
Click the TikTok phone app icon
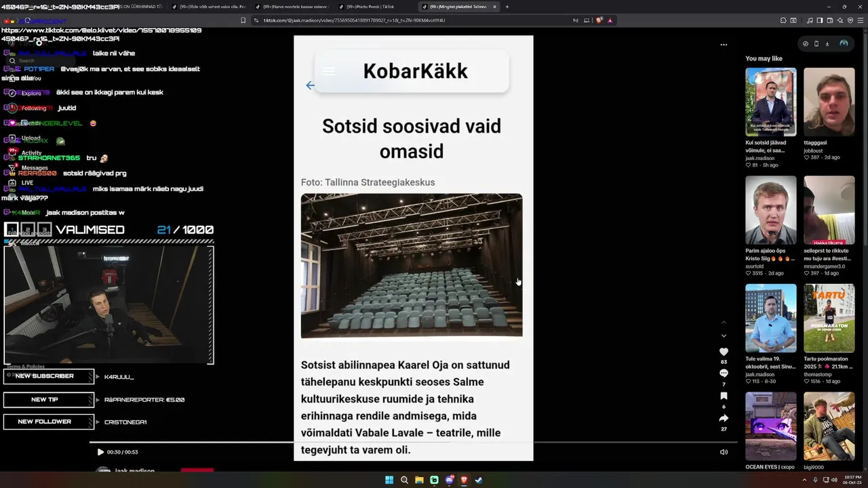816,43
